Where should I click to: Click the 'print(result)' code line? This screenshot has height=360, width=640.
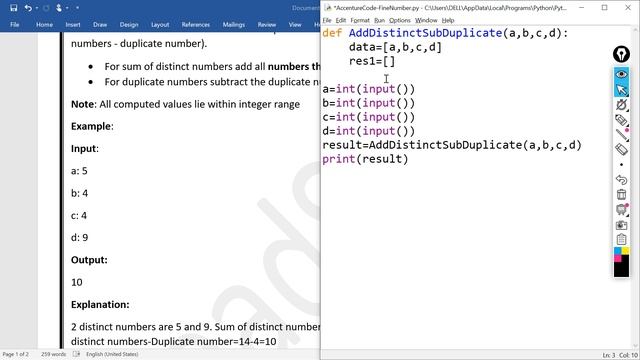coord(365,159)
